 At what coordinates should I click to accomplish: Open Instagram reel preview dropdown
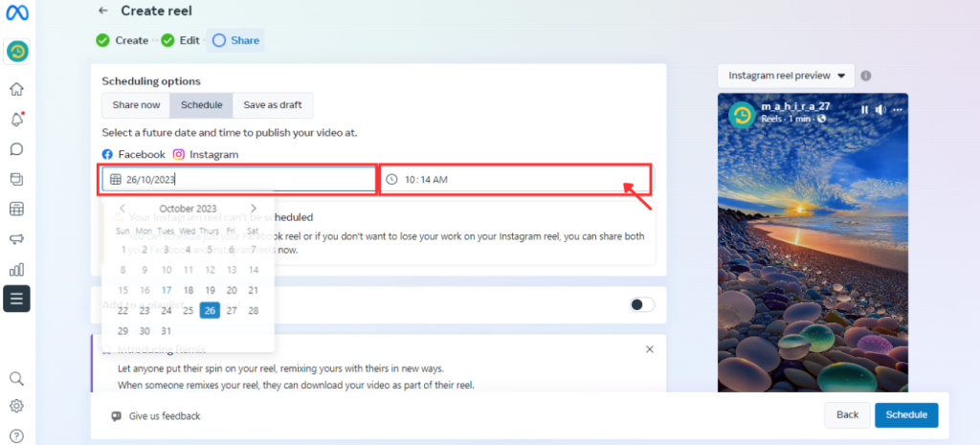point(786,76)
